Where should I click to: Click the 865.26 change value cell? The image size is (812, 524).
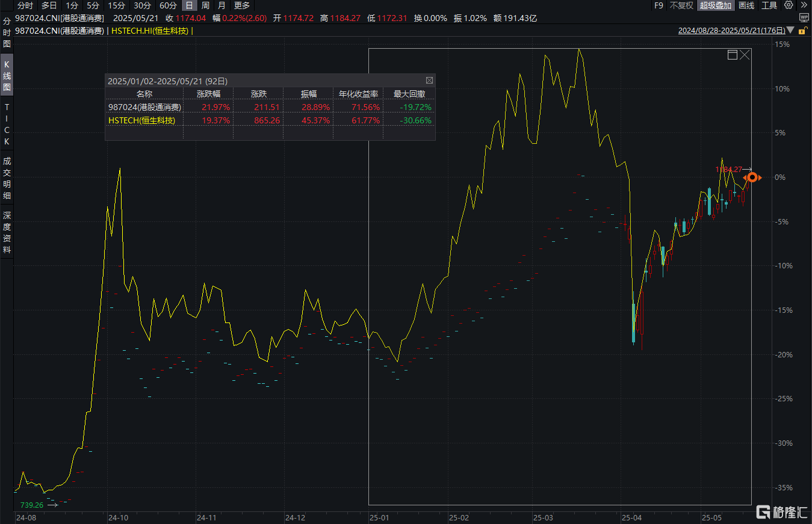[267, 120]
